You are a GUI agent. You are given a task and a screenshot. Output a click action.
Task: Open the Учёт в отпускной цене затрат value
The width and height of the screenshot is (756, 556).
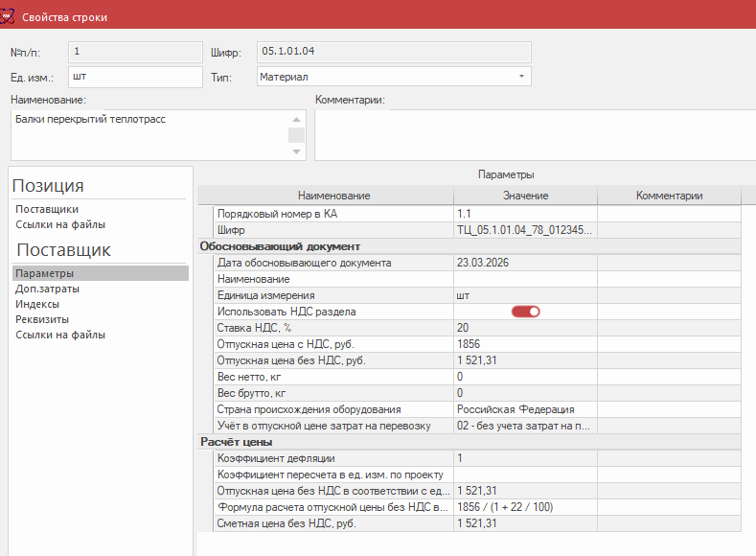525,426
